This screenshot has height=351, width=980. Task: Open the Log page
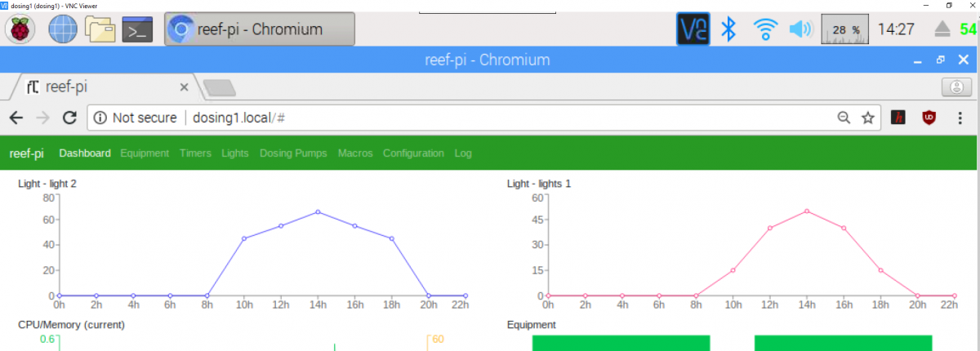[463, 153]
